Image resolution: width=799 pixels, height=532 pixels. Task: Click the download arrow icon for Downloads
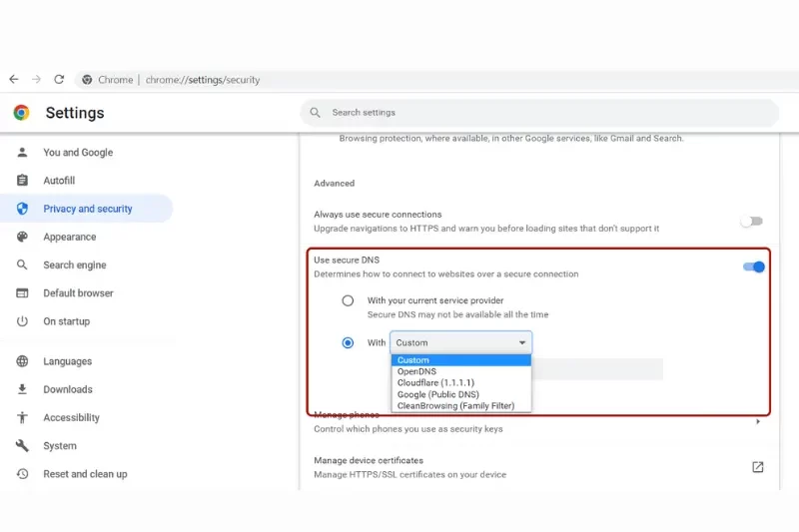[x=22, y=389]
